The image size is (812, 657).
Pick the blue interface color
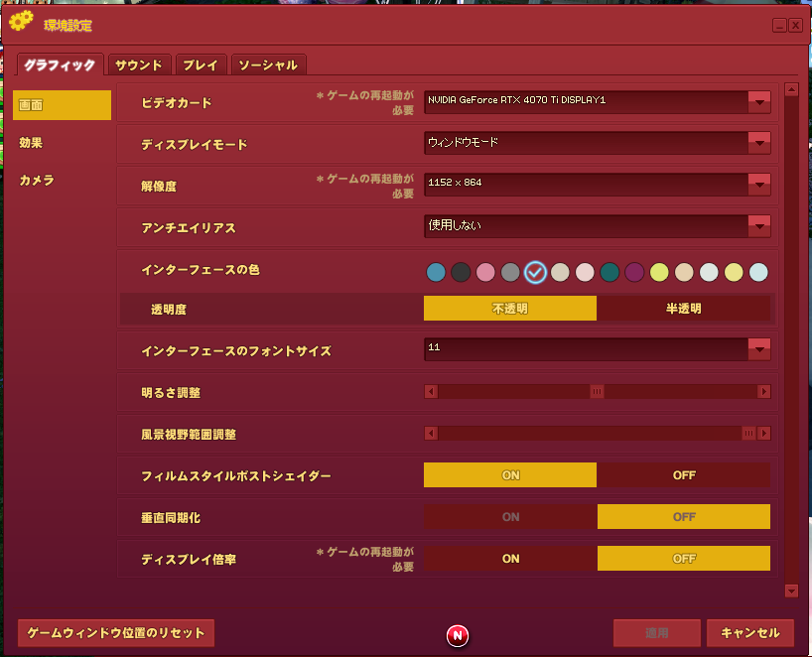coord(436,272)
